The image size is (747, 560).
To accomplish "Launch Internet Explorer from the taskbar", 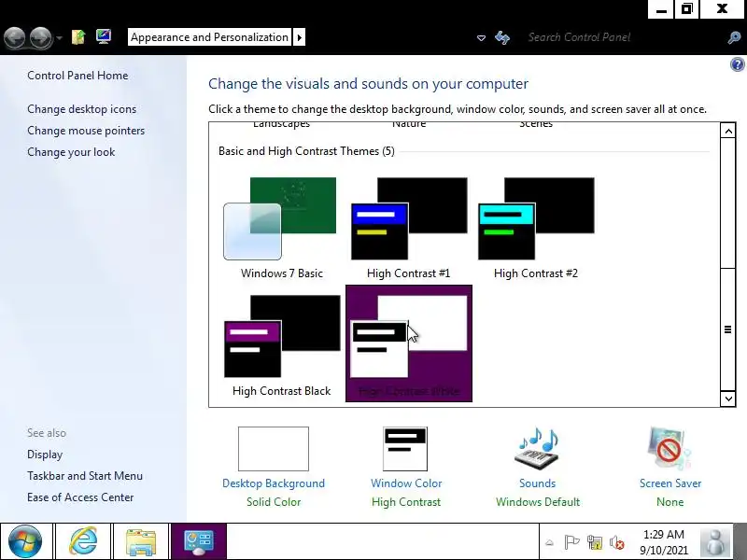I will click(x=83, y=541).
